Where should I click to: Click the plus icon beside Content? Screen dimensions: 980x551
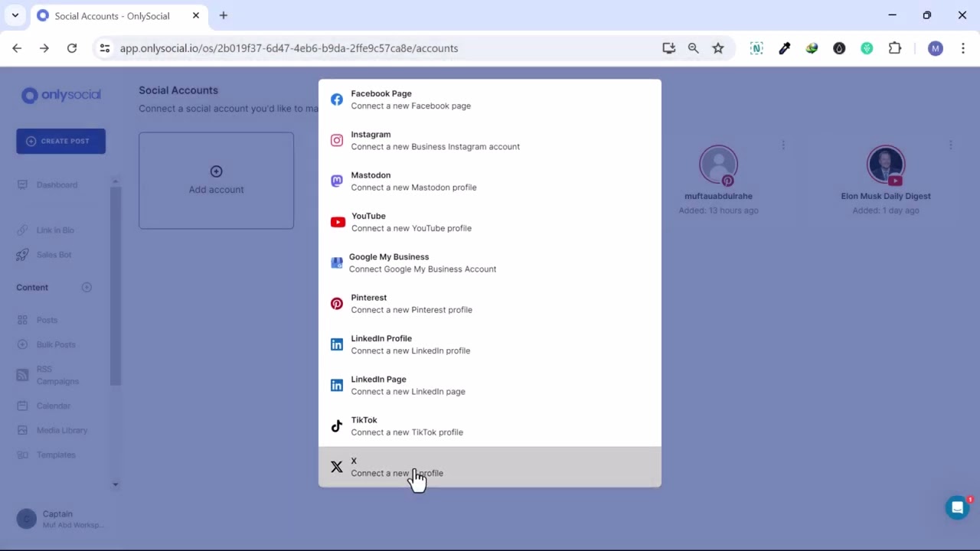[87, 288]
